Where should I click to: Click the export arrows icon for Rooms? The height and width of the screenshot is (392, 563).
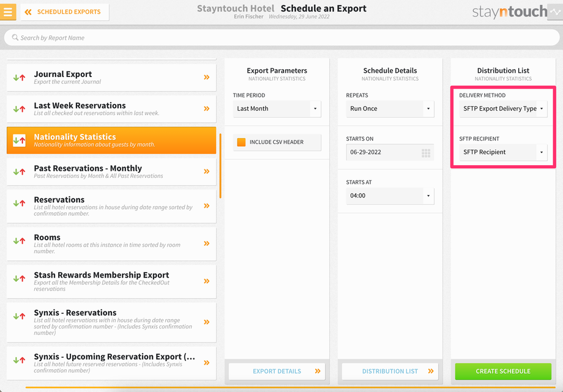pos(20,240)
